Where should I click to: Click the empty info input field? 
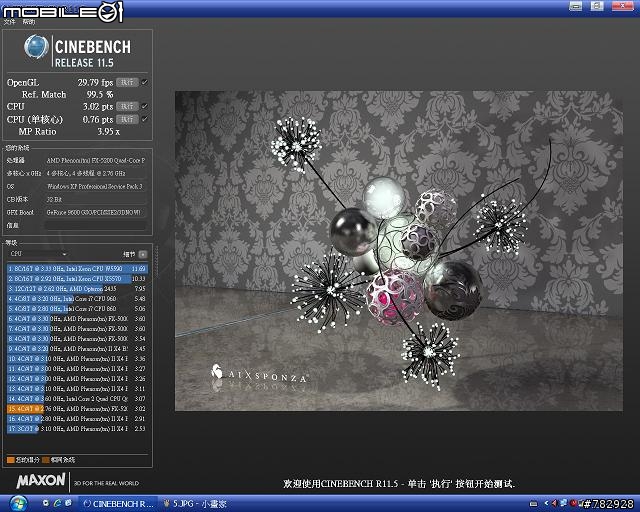pyautogui.click(x=95, y=225)
